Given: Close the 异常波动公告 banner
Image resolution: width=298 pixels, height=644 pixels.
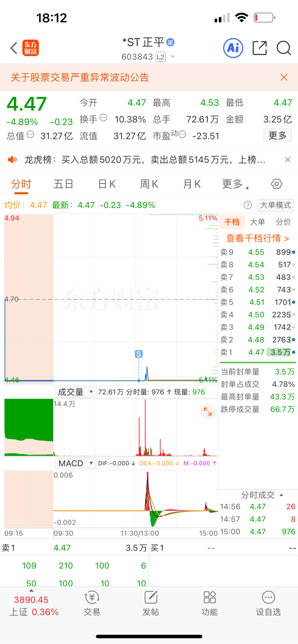Looking at the screenshot, I should pyautogui.click(x=284, y=77).
